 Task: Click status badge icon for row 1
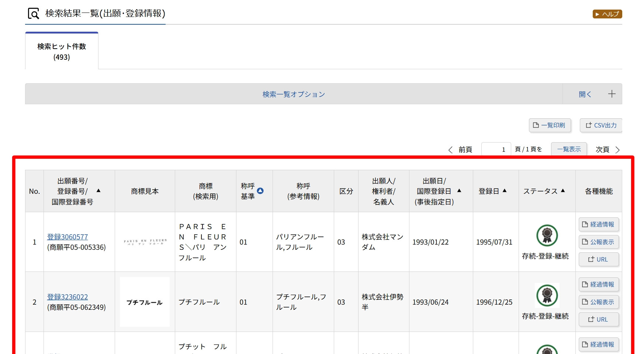point(547,235)
